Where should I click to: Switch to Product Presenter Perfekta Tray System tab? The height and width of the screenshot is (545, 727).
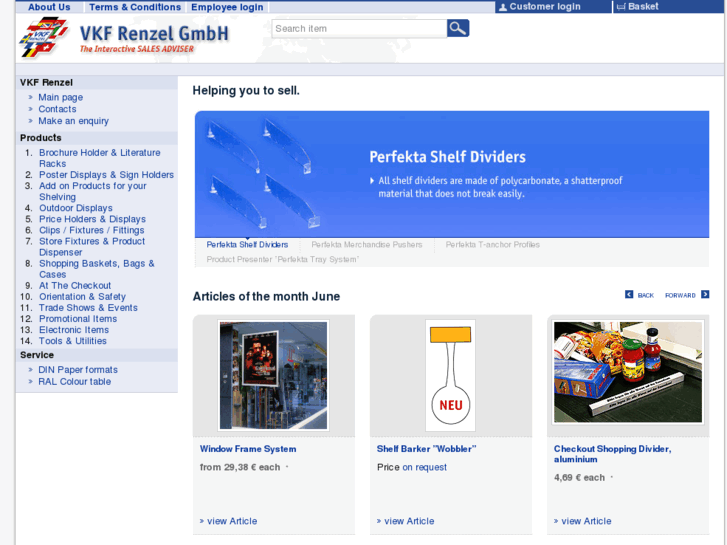click(282, 259)
